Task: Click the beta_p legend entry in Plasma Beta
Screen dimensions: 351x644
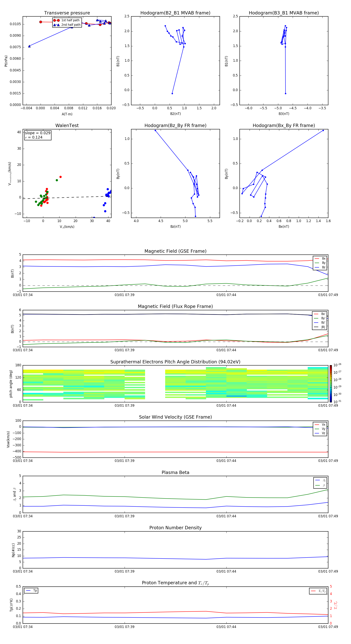Action: [320, 480]
